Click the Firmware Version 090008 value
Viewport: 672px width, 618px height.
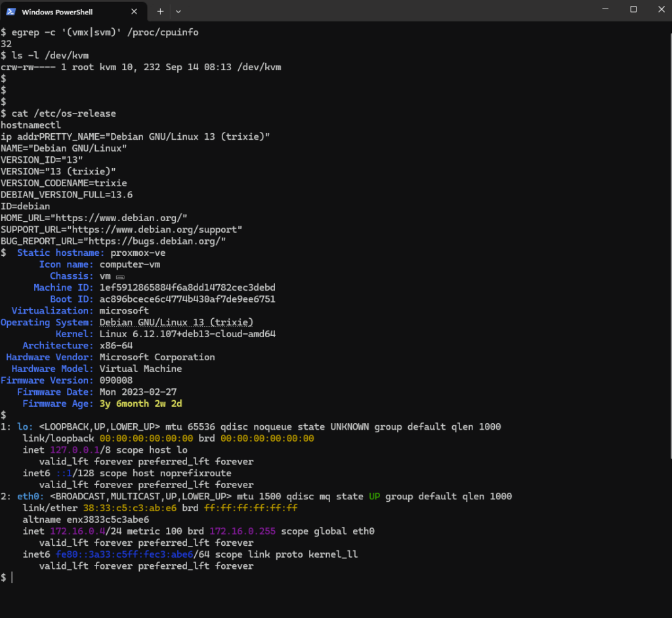click(116, 381)
